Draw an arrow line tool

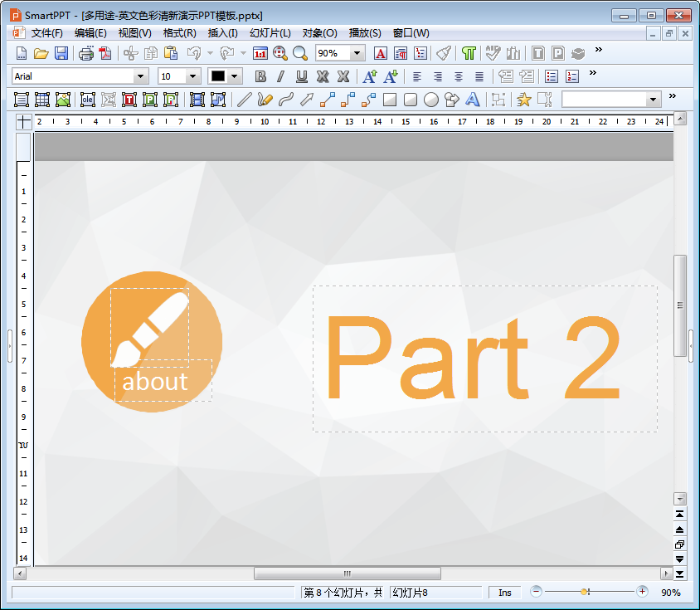(x=307, y=100)
